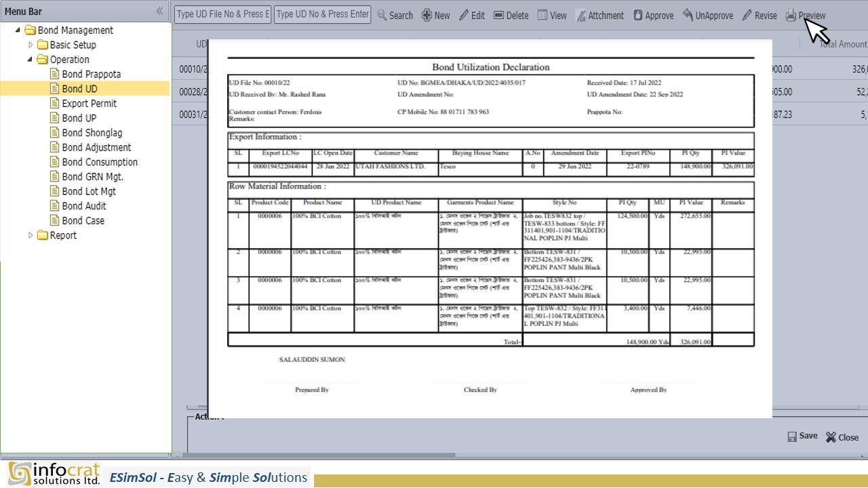Image resolution: width=868 pixels, height=488 pixels.
Task: Click the Delete icon in toolbar
Action: tap(498, 15)
